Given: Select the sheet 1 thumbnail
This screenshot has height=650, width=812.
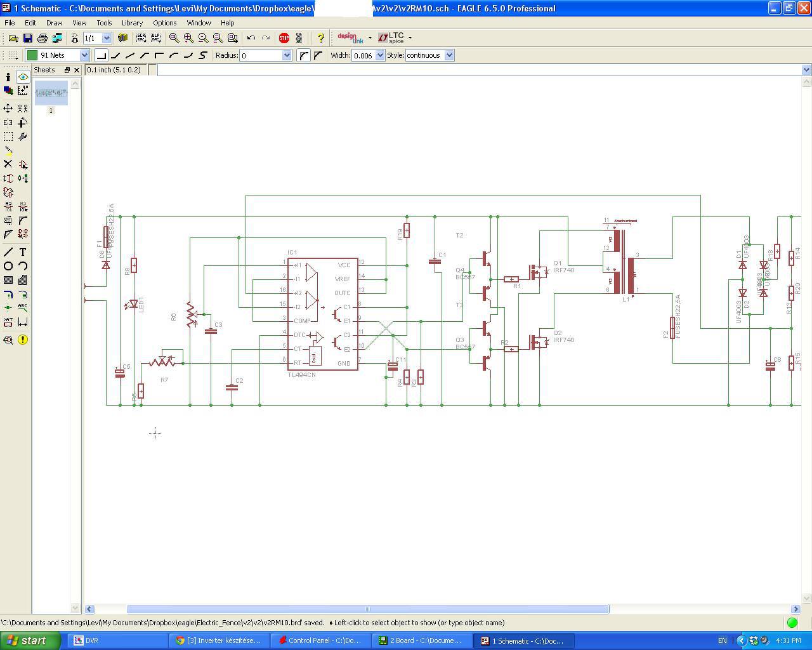Looking at the screenshot, I should [x=51, y=93].
